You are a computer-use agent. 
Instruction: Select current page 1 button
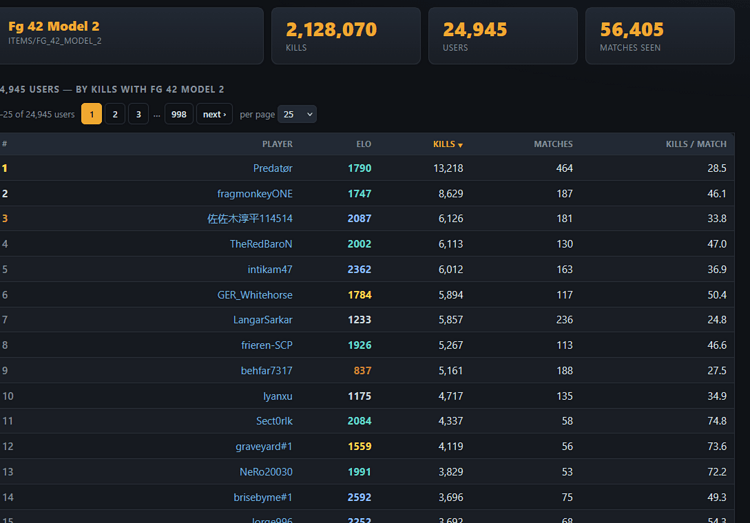(91, 114)
